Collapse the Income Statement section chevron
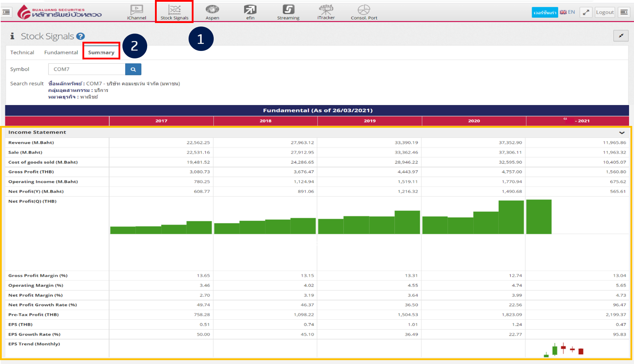 pos(622,133)
